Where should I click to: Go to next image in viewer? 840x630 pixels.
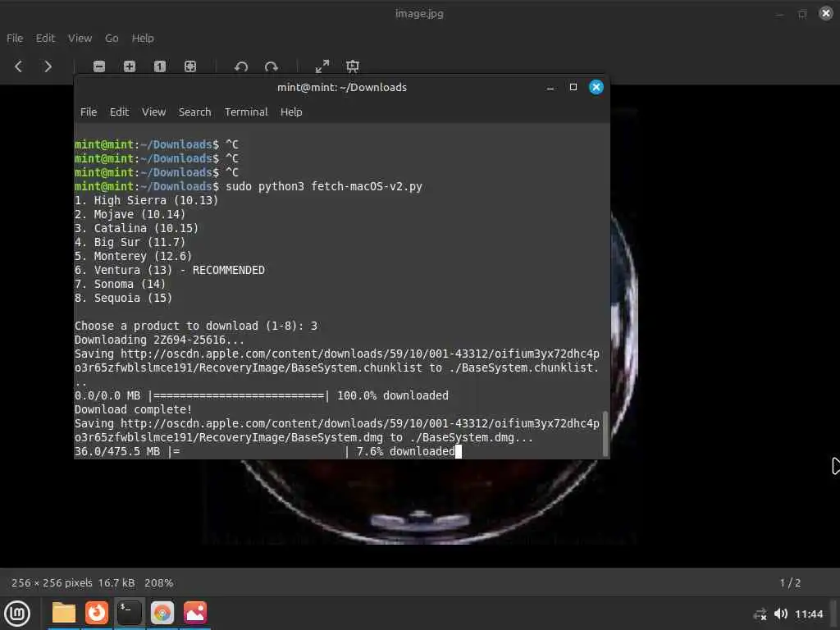point(48,66)
